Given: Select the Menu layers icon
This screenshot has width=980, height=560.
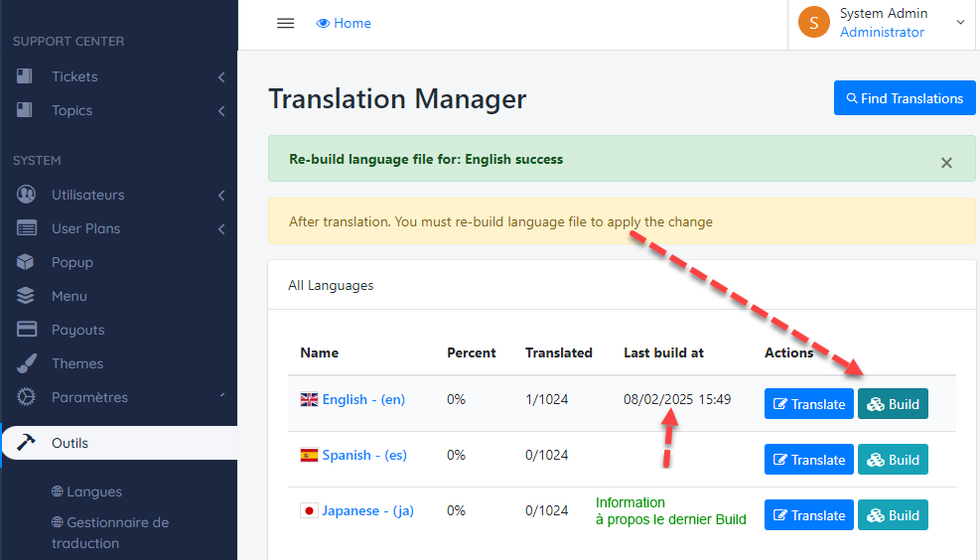Looking at the screenshot, I should (27, 296).
